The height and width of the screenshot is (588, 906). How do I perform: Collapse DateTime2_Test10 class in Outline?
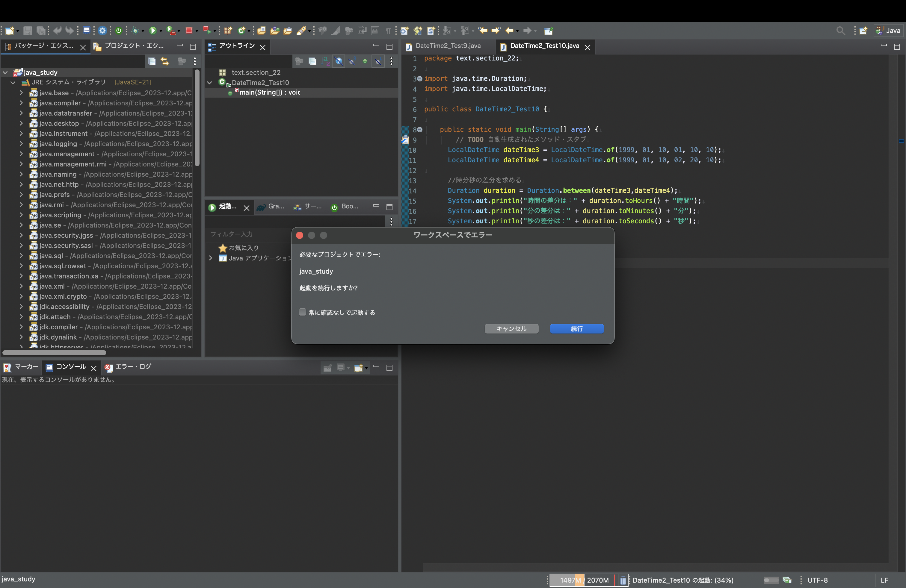[x=210, y=83]
